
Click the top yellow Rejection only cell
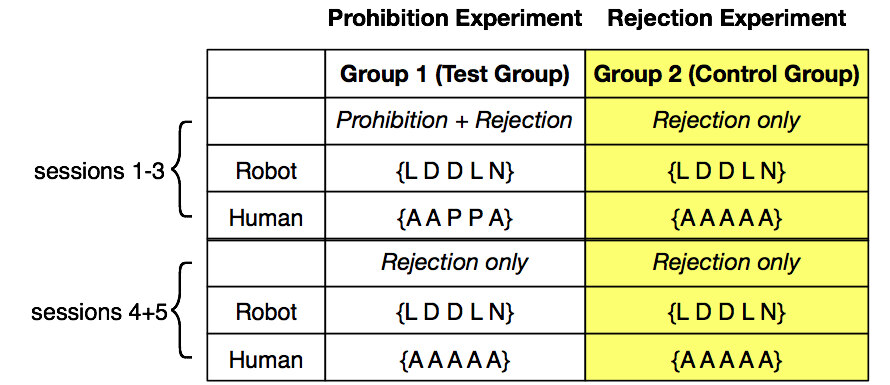coord(727,121)
